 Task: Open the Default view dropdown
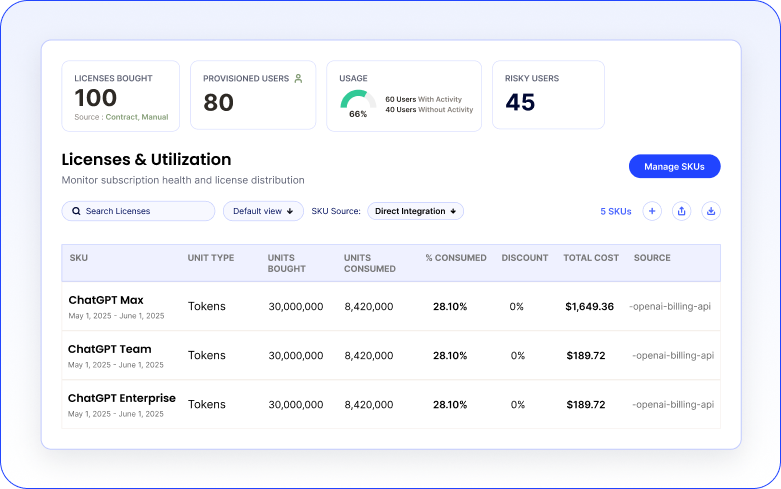[263, 211]
